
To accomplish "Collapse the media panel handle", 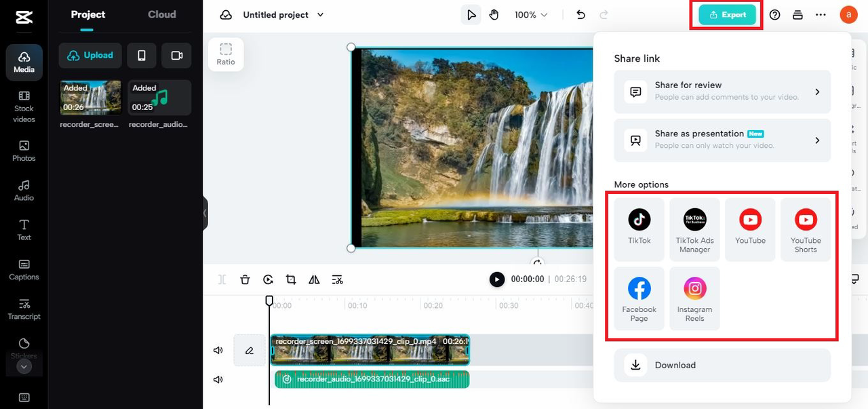I will pyautogui.click(x=205, y=213).
